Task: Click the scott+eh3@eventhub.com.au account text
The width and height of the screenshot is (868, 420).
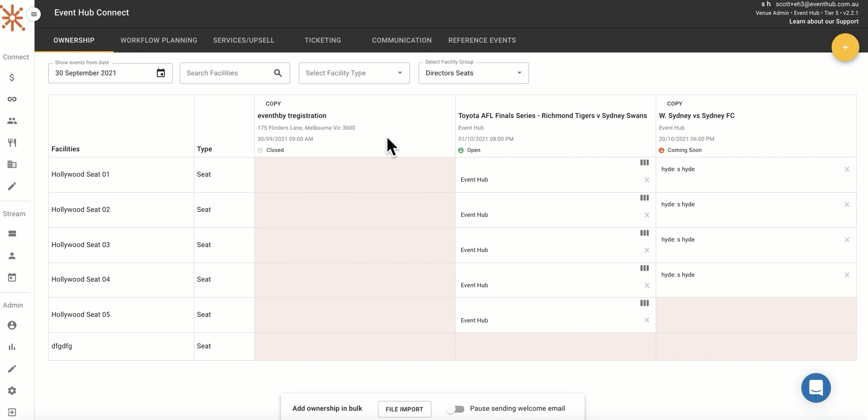Action: tap(817, 4)
